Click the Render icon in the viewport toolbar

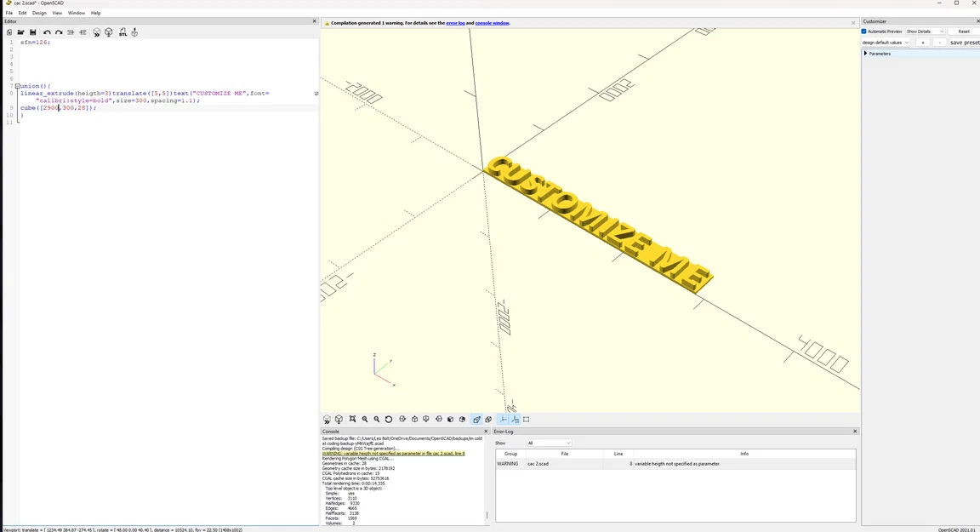[x=339, y=420]
